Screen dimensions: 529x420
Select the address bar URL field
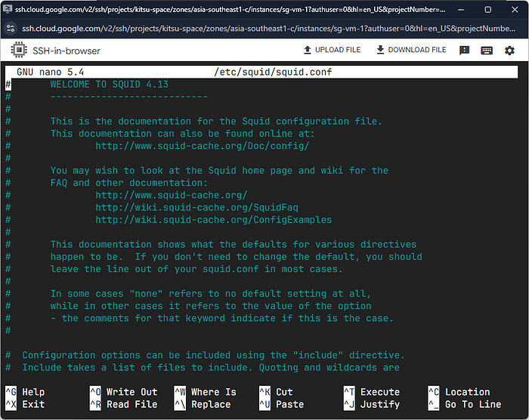268,29
